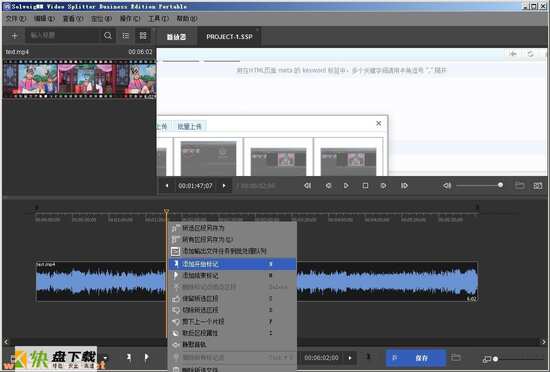The image size is (550, 372).
Task: Click the snapshot icon at player right
Action: pos(537,186)
